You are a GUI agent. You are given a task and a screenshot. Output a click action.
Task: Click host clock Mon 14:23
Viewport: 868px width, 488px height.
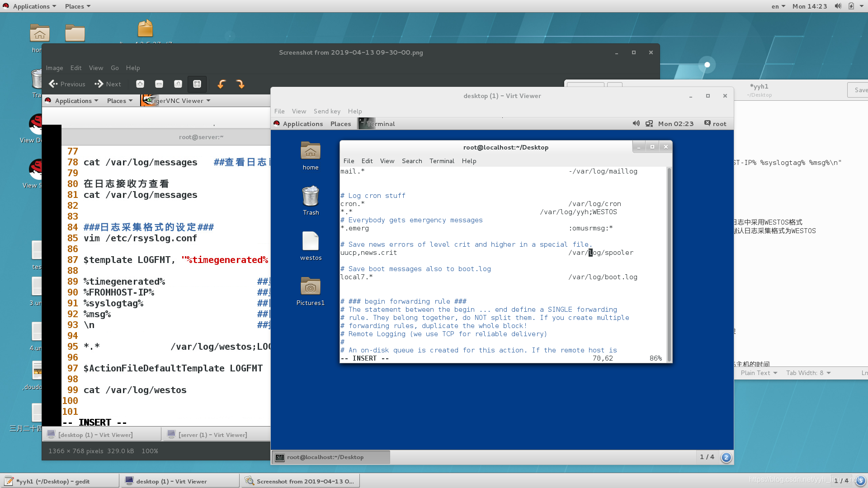coord(810,6)
